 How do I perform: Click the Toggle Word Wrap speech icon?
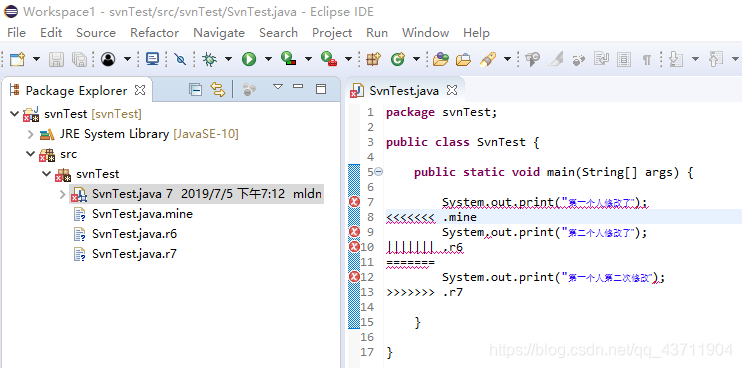532,59
